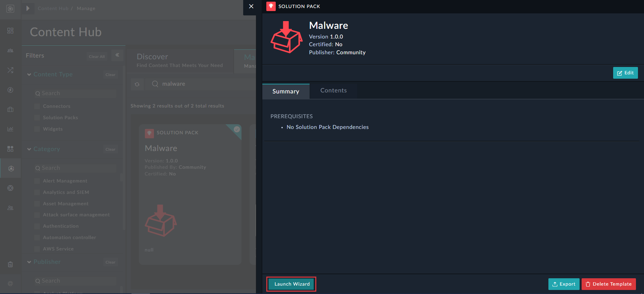The height and width of the screenshot is (294, 644).
Task: Check the Asset Management category
Action: (x=37, y=204)
